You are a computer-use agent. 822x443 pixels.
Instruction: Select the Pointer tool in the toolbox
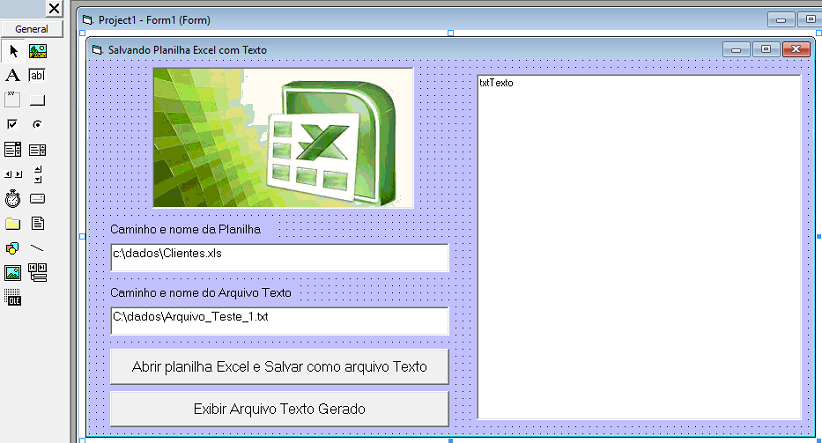(x=13, y=51)
